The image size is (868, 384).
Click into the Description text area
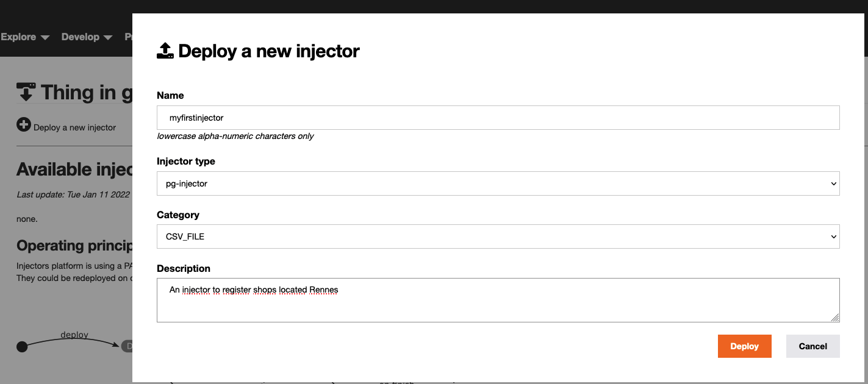pyautogui.click(x=498, y=300)
